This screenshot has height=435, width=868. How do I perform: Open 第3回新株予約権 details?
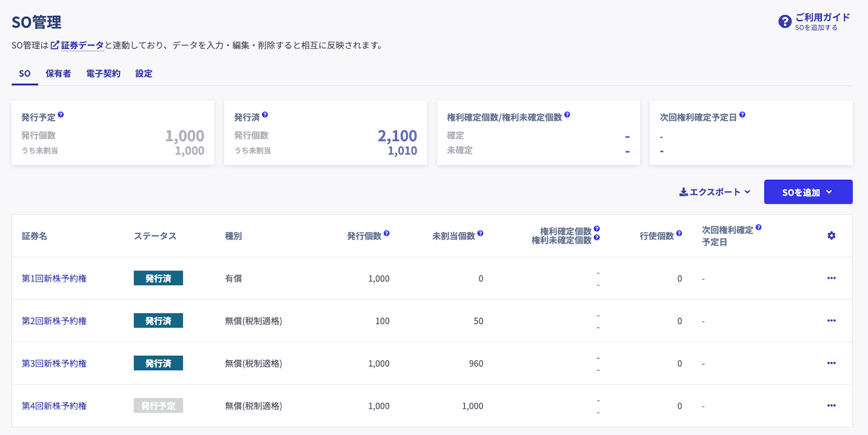click(54, 363)
